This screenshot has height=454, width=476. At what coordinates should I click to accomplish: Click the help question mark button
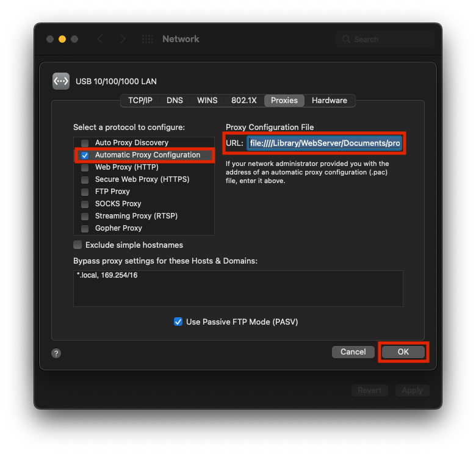56,353
